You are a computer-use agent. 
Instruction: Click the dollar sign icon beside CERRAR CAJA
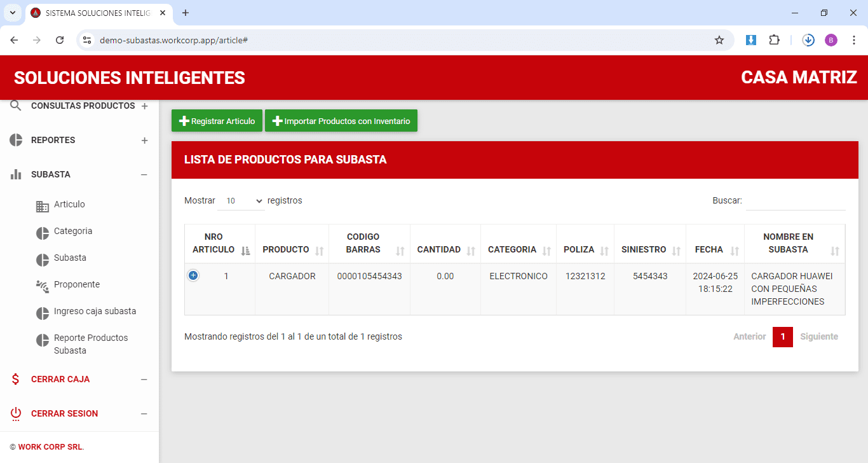click(x=16, y=379)
